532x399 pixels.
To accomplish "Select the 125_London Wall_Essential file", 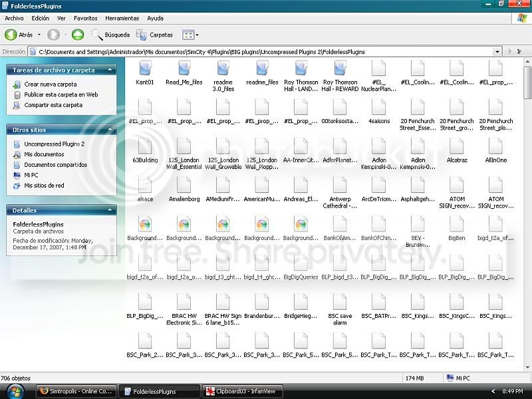I will tap(184, 146).
